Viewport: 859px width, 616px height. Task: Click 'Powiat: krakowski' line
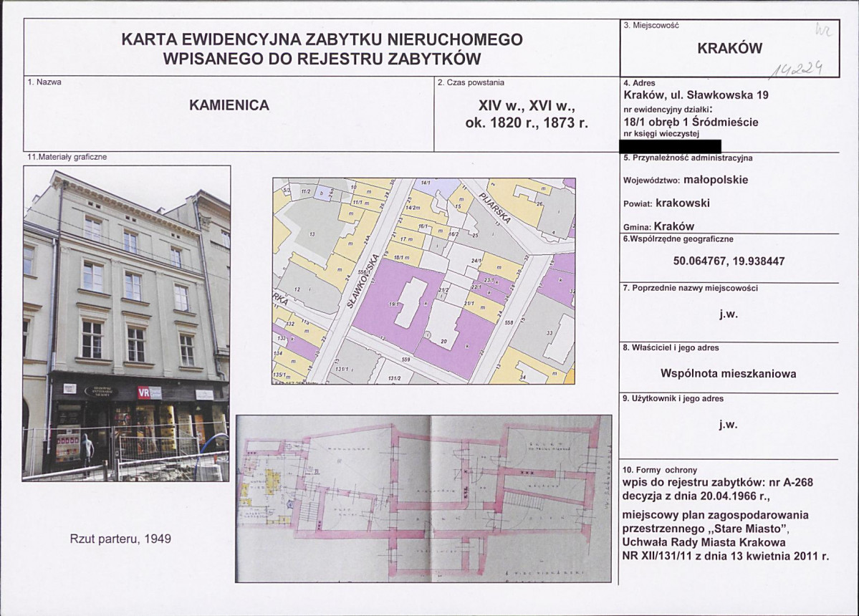click(x=666, y=203)
